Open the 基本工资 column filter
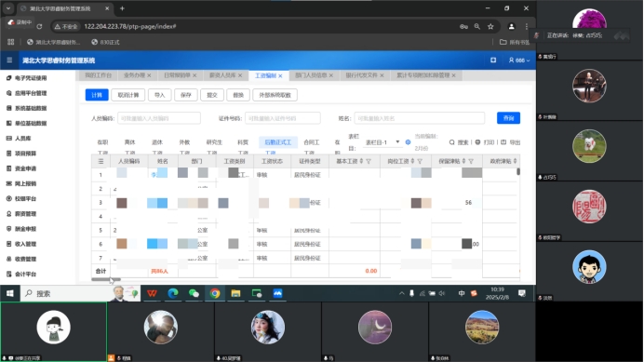Image resolution: width=644 pixels, height=362 pixels. (369, 162)
